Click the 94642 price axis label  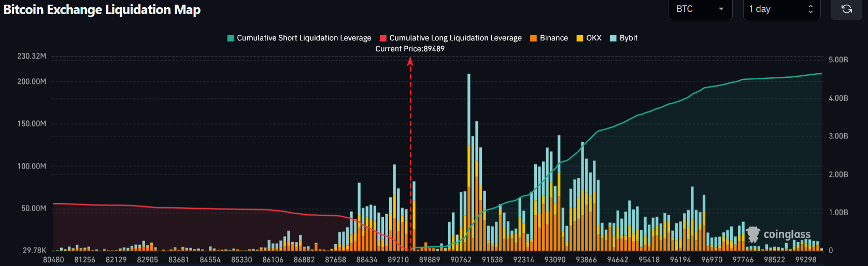(x=618, y=259)
